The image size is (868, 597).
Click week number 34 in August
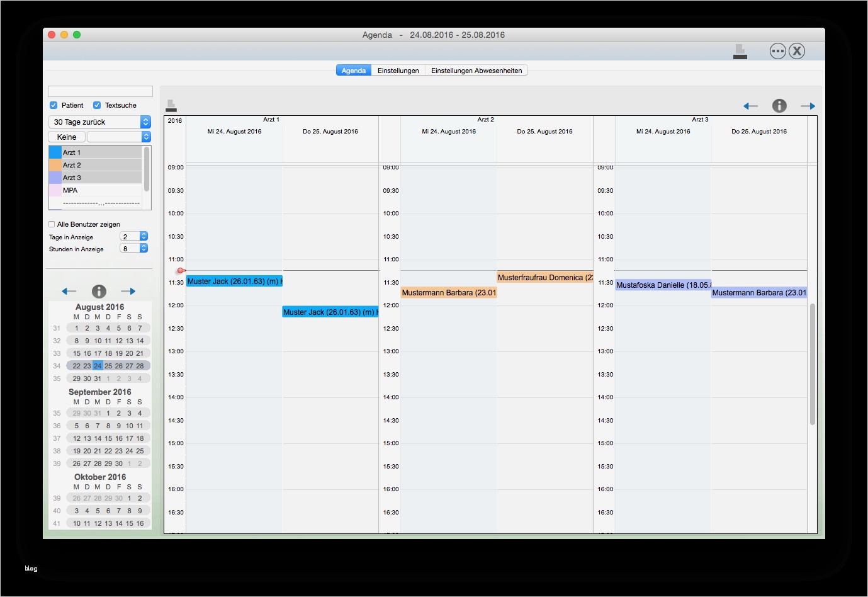(57, 366)
